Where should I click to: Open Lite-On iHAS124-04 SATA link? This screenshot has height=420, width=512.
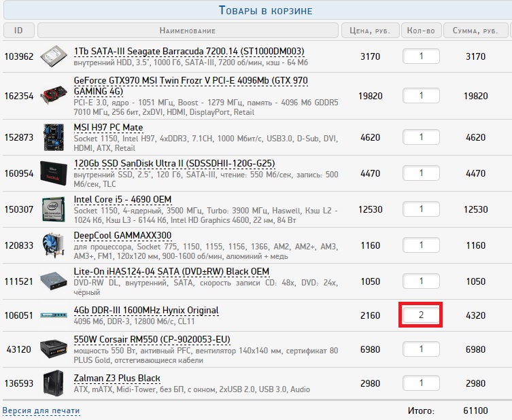pos(171,272)
